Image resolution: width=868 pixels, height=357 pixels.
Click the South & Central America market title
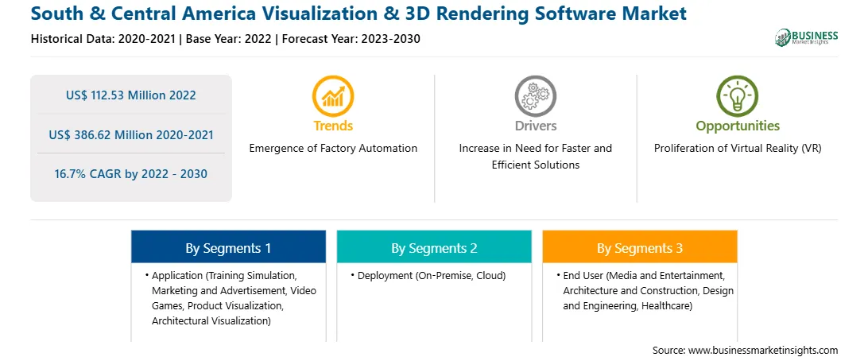coord(358,13)
